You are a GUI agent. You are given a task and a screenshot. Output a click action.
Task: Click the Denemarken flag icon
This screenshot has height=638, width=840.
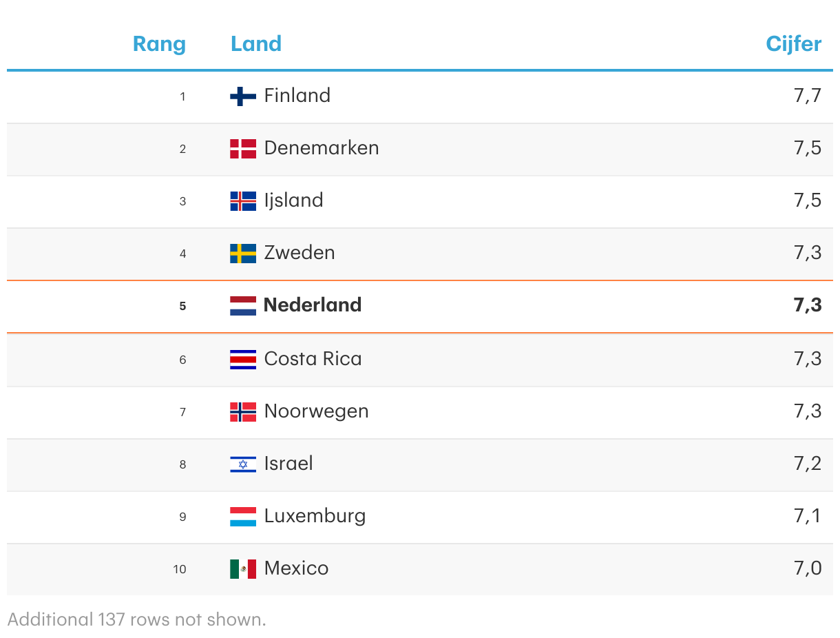[x=242, y=149]
